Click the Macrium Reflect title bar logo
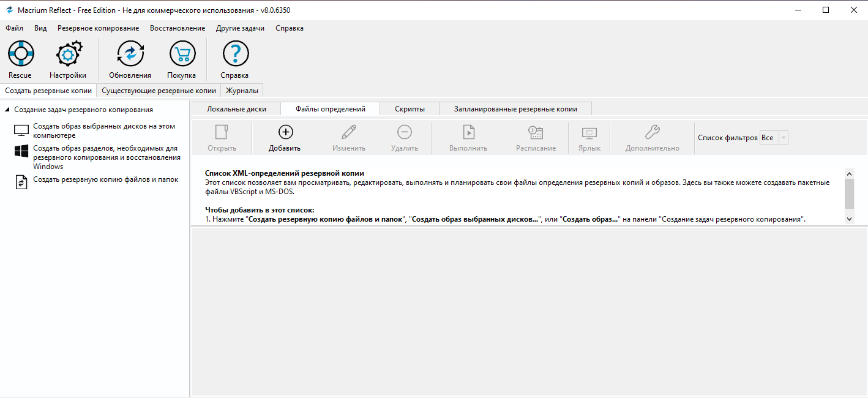 pos(9,10)
